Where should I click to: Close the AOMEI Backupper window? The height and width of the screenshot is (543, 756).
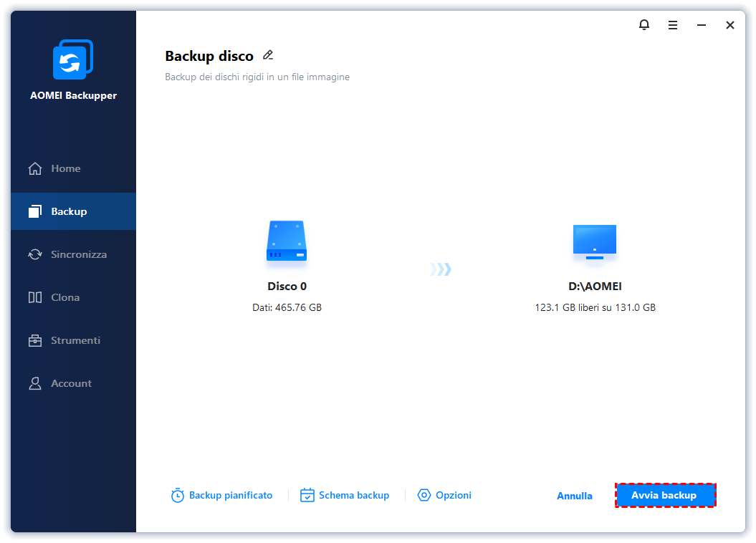pos(730,25)
